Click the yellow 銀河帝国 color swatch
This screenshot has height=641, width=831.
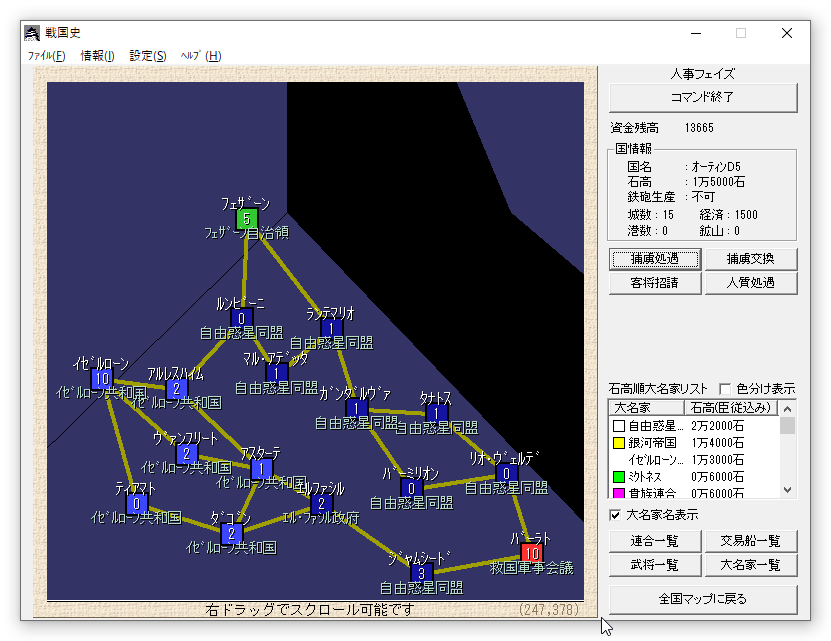coord(619,442)
